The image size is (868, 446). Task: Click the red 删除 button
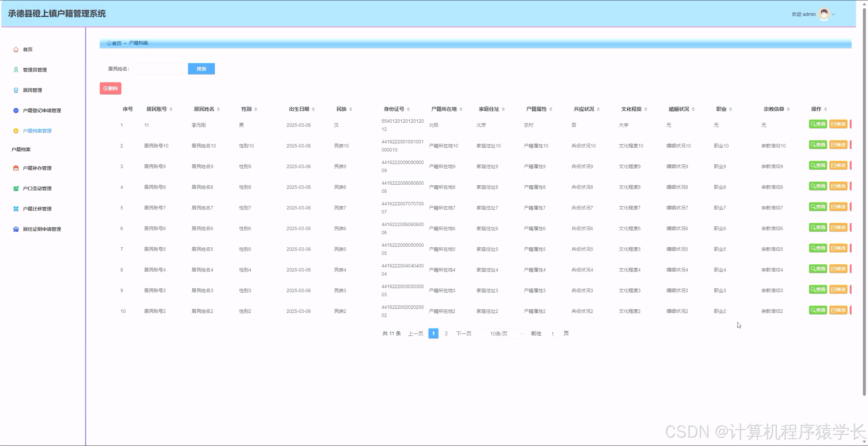(x=111, y=89)
